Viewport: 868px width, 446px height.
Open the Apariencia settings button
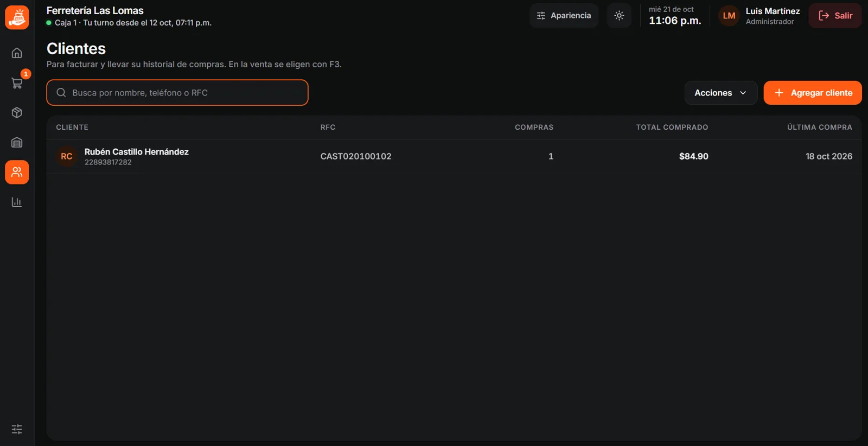[x=564, y=16]
